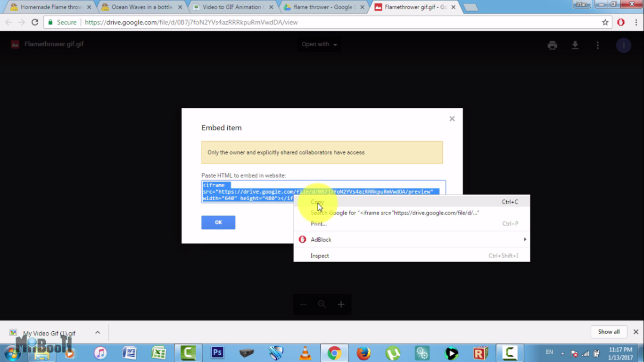Close the downloads bar
This screenshot has height=362, width=644.
636,332
